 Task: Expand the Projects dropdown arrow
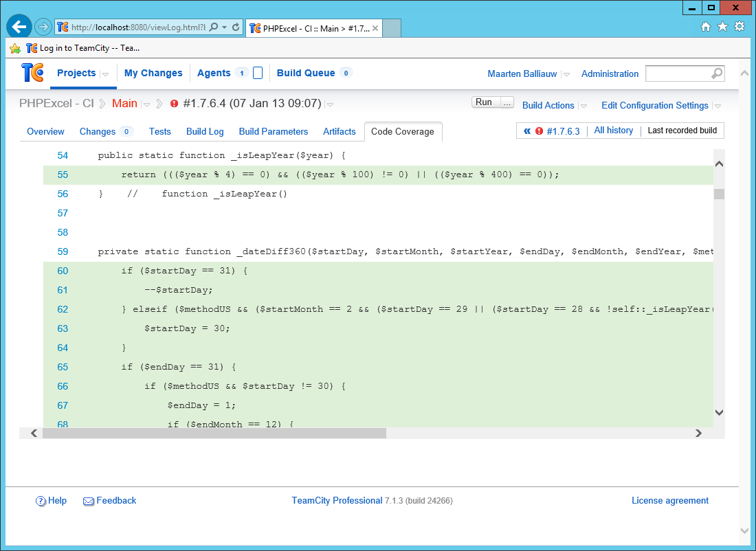click(x=106, y=74)
